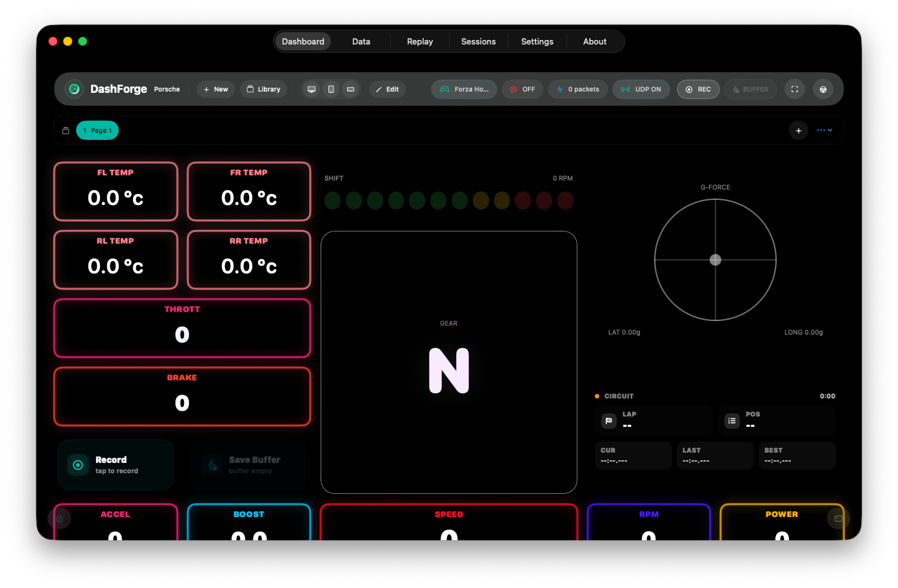
Task: Expand the blue three-dots page options menu
Action: (x=824, y=130)
